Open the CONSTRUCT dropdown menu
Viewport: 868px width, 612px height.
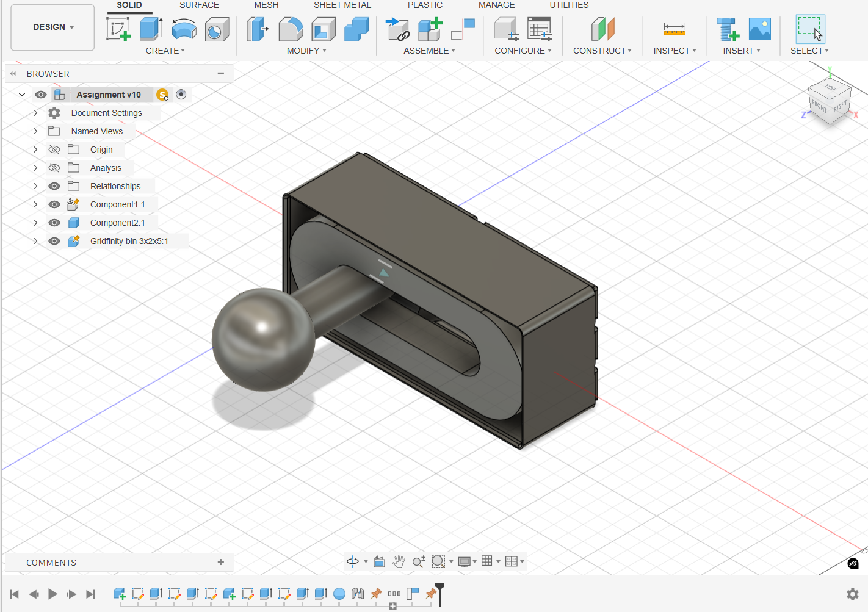click(x=602, y=51)
